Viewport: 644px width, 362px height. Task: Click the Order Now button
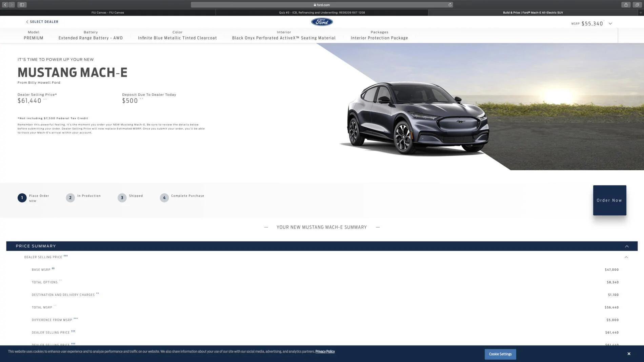click(x=609, y=200)
